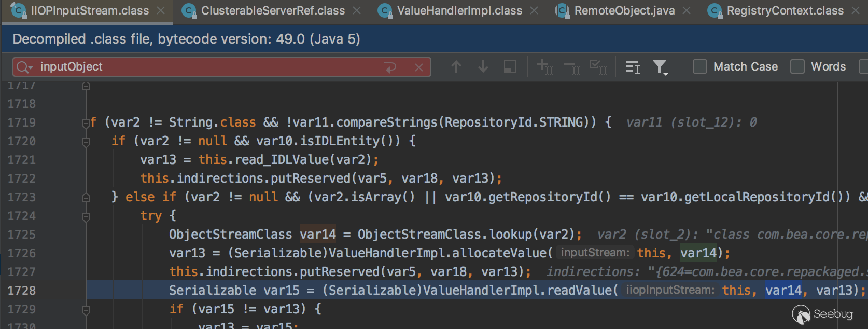Jump to previous search occurrence arrow

coord(456,67)
